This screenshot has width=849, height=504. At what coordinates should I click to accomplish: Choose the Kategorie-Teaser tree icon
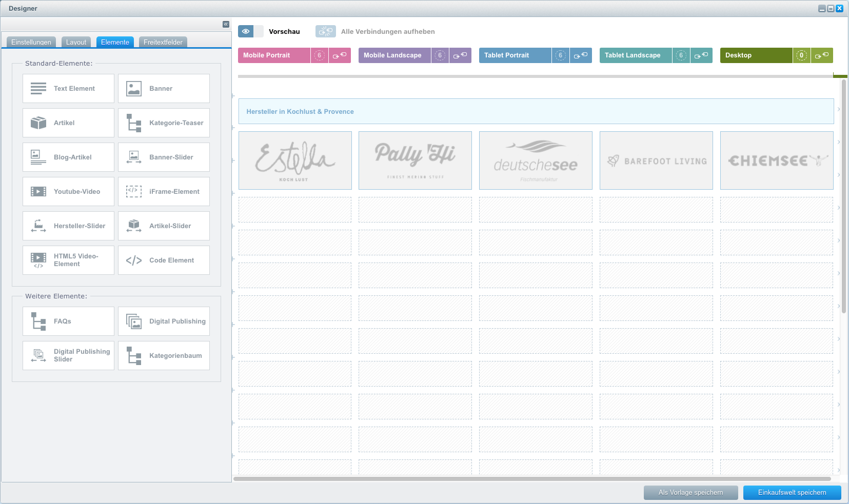(x=134, y=123)
